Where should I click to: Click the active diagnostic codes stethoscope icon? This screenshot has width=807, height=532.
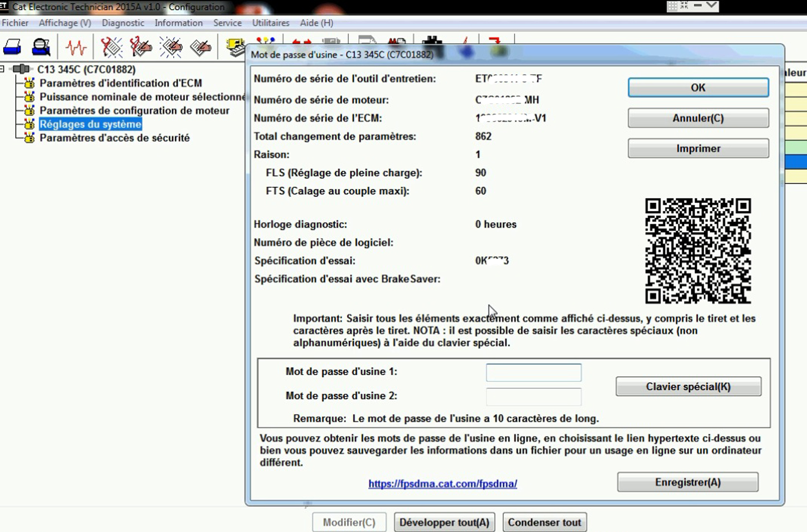(111, 47)
